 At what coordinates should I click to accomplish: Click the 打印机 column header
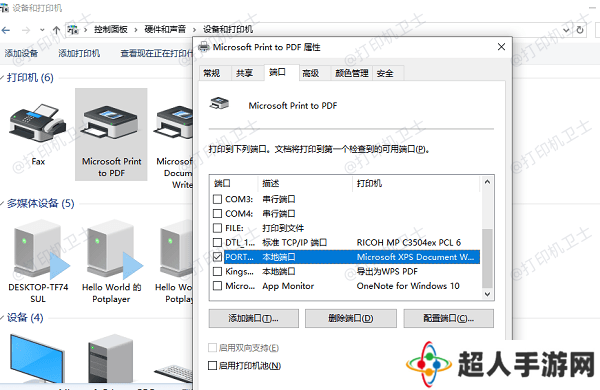pyautogui.click(x=416, y=184)
